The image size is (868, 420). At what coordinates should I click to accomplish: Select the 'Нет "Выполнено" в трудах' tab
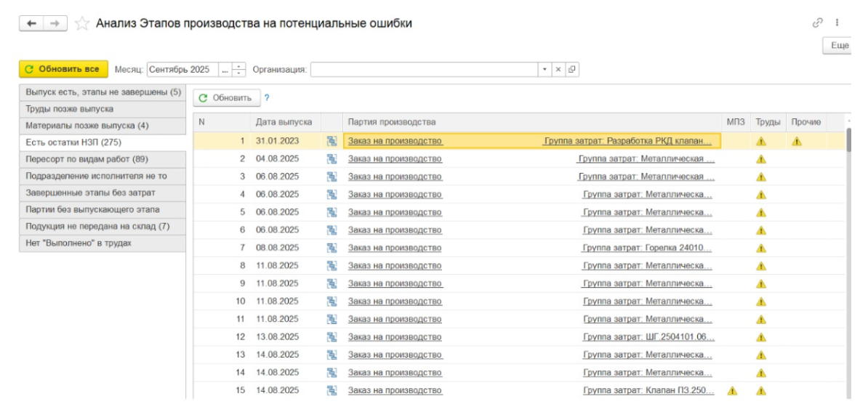pyautogui.click(x=103, y=243)
